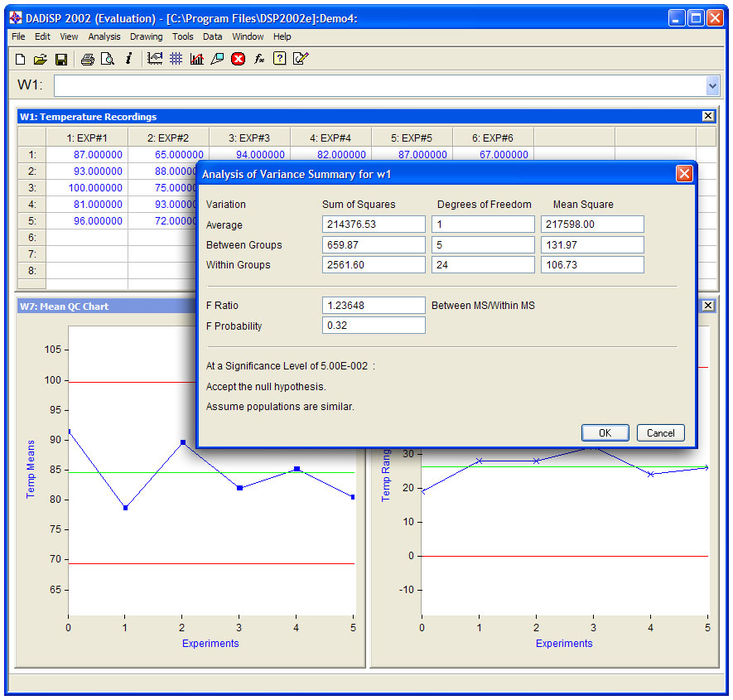Screen dimensions: 733x700
Task: Click the Average Mean Square field 217598.00
Action: point(592,224)
